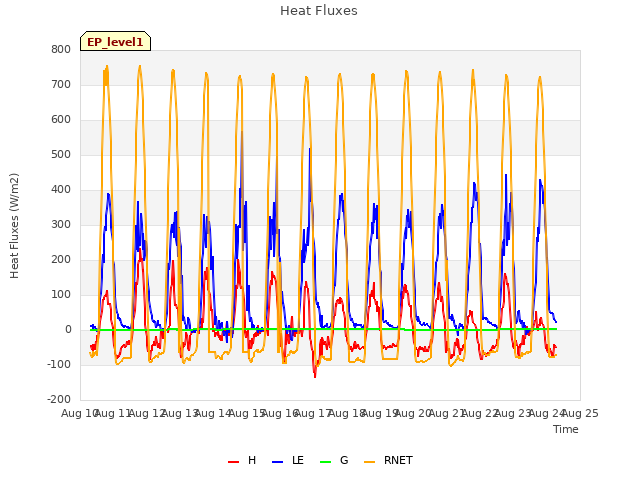Toggle the H series legend entry
Screen dimensions: 640x480
pos(242,460)
